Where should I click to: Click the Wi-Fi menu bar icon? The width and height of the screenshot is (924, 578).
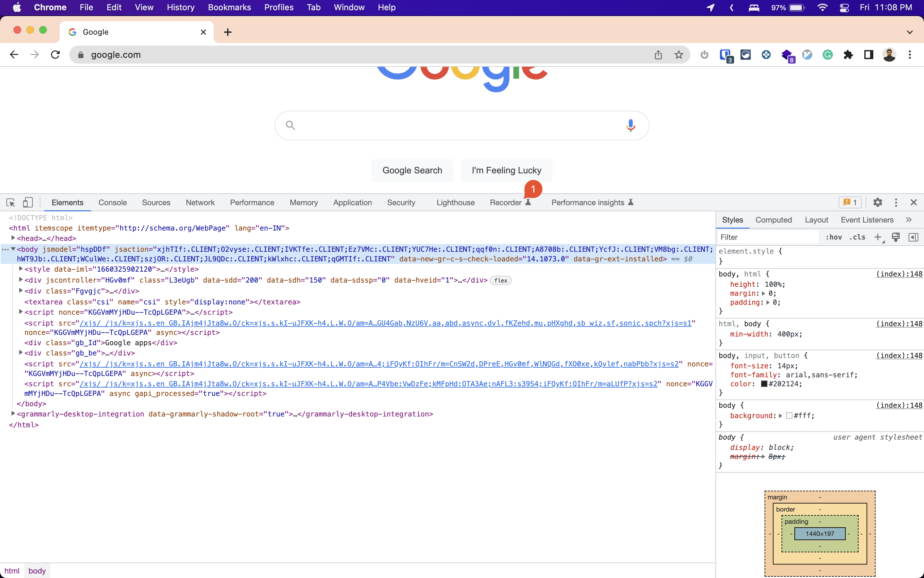(822, 8)
